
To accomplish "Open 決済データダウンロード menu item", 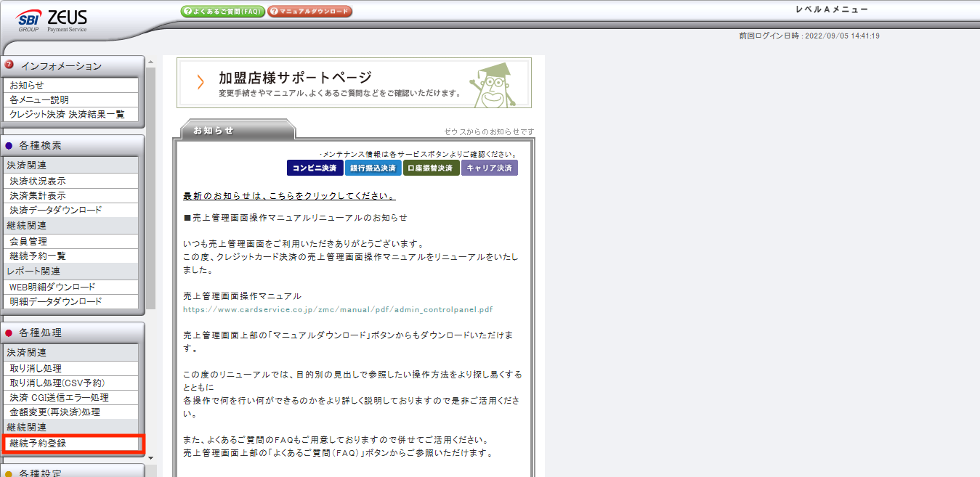I will (x=70, y=210).
